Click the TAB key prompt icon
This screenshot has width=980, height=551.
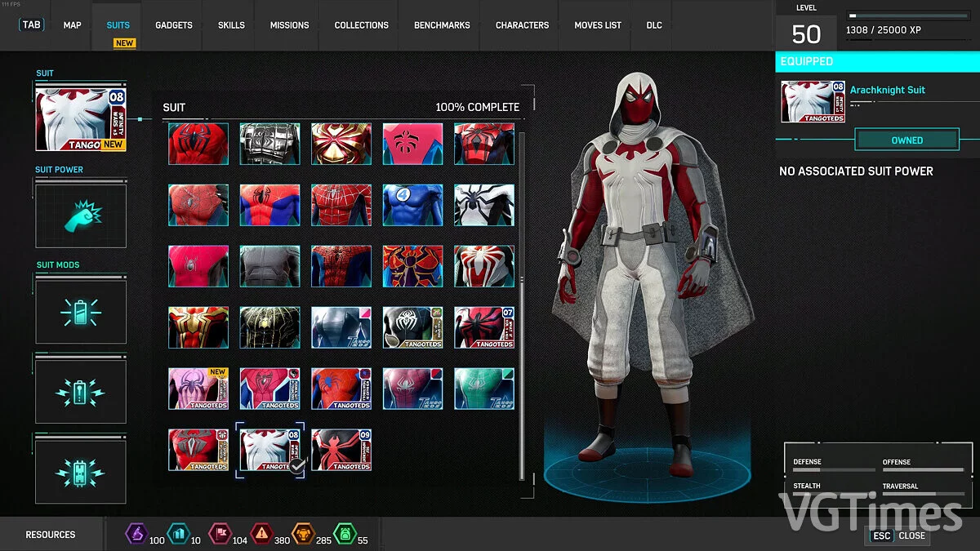[32, 24]
